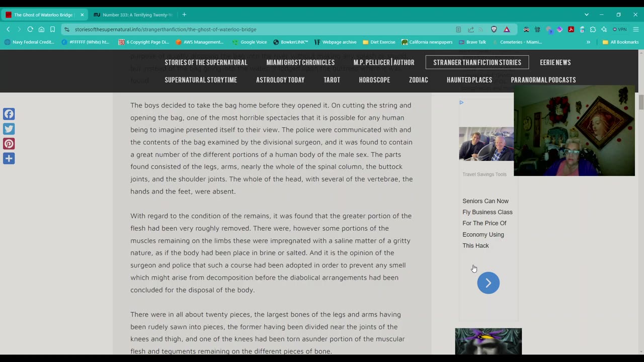Share this page via share icon

pyautogui.click(x=470, y=29)
